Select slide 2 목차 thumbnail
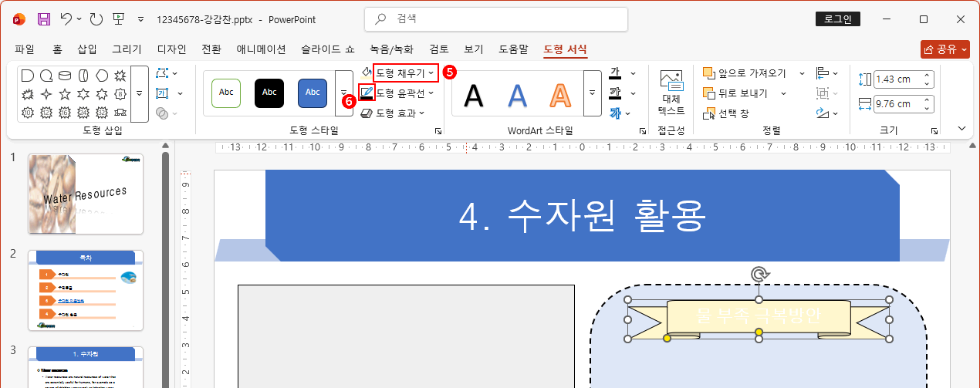Image resolution: width=980 pixels, height=388 pixels. (x=86, y=290)
